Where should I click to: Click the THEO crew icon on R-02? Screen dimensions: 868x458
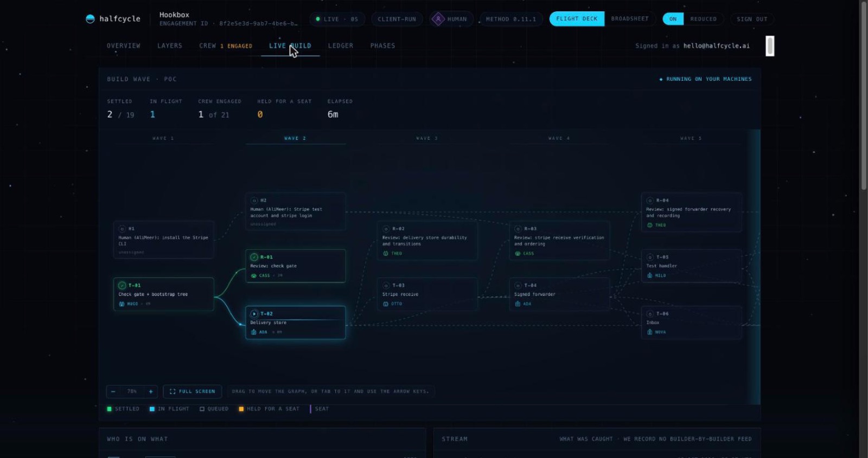[386, 253]
